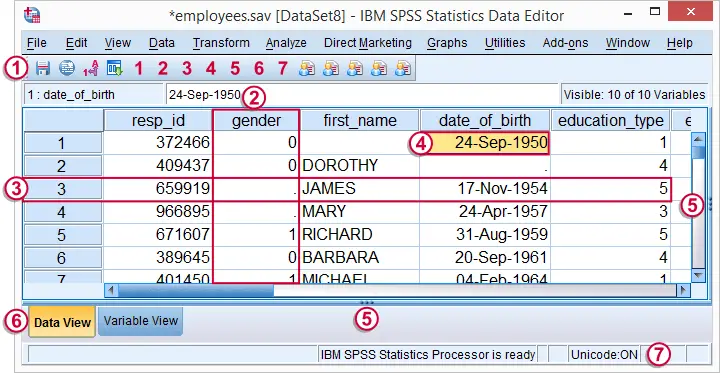Open the Analyze menu
Image resolution: width=720 pixels, height=373 pixels.
(x=286, y=43)
